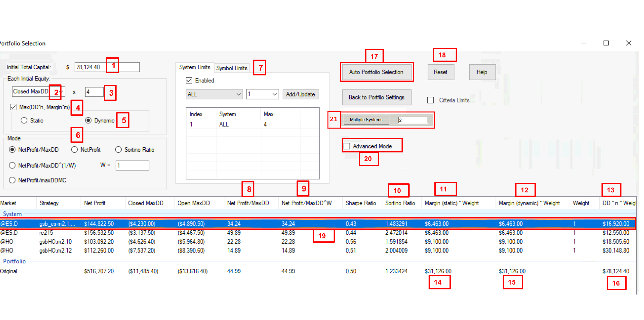Viewport: 644px width, 320px height.
Task: Open the ALL system dropdown
Action: [x=238, y=94]
